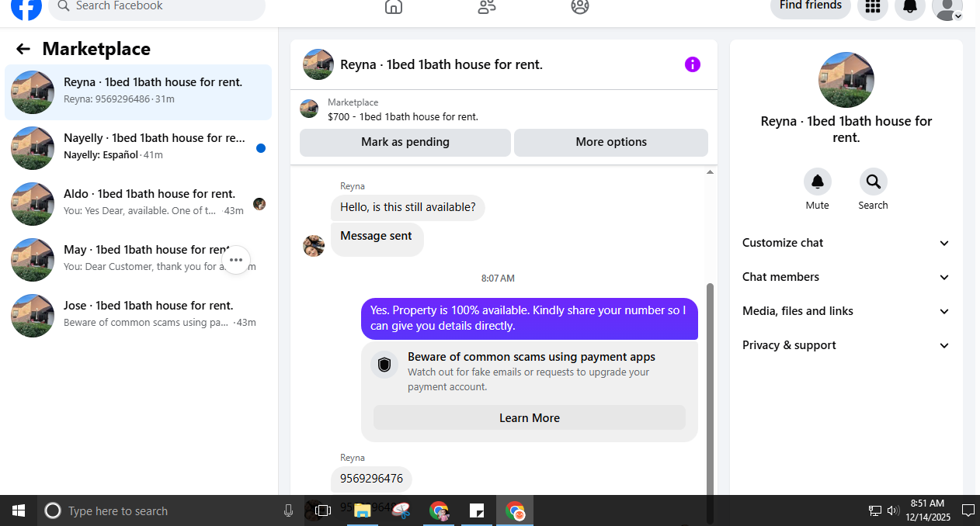Click the chat header listing thumbnail

click(x=318, y=64)
